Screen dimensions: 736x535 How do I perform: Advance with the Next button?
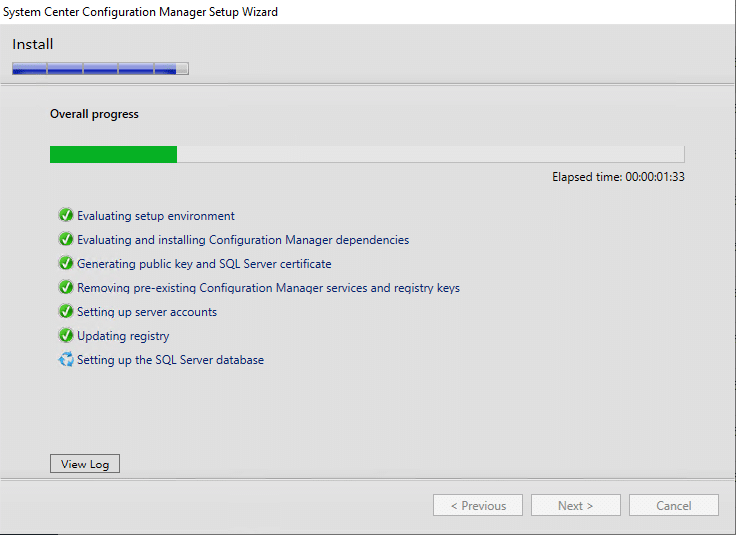[x=575, y=505]
